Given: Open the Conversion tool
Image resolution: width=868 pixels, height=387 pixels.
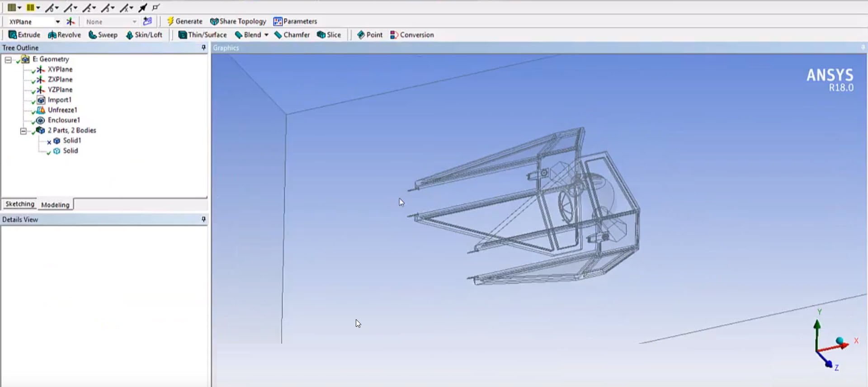Looking at the screenshot, I should 412,35.
